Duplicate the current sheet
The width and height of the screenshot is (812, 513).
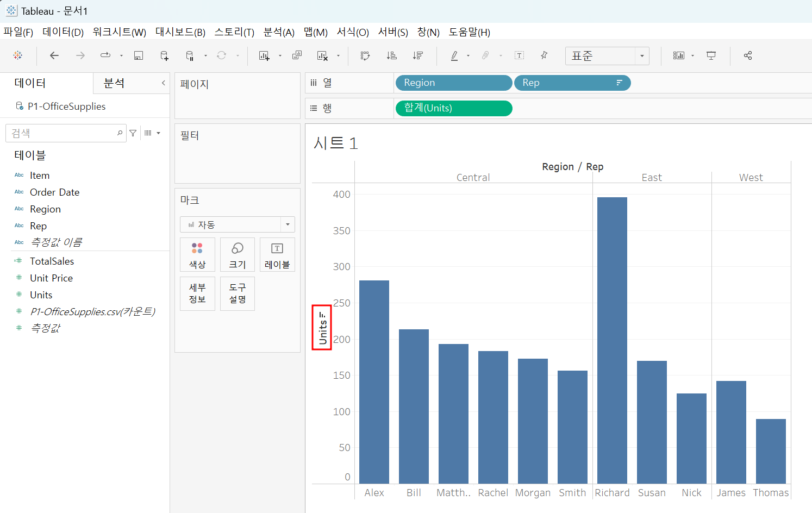tap(297, 55)
